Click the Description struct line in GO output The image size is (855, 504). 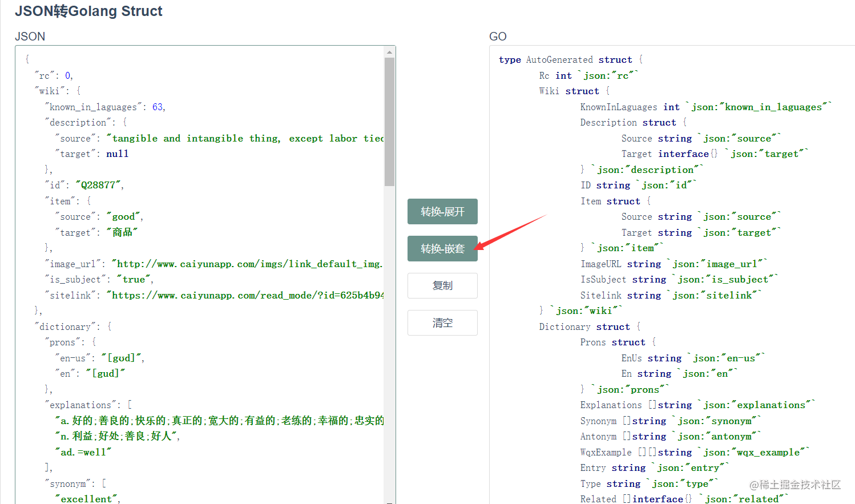point(634,123)
